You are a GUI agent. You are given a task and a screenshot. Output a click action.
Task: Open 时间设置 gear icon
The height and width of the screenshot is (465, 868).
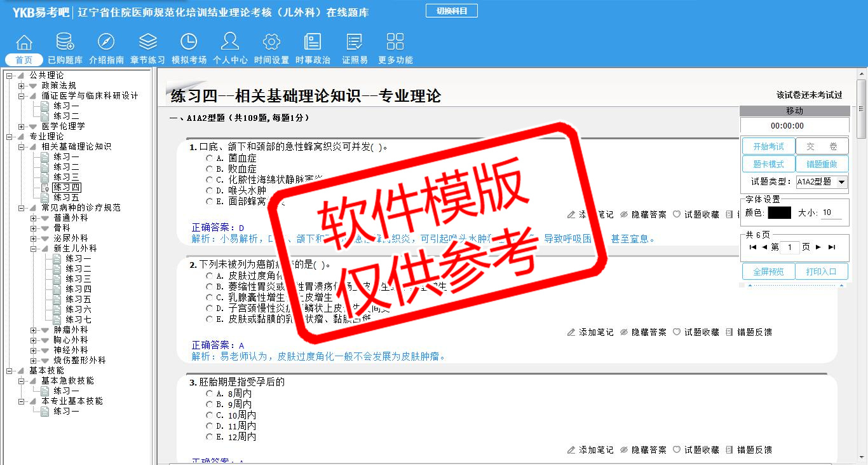(x=271, y=43)
